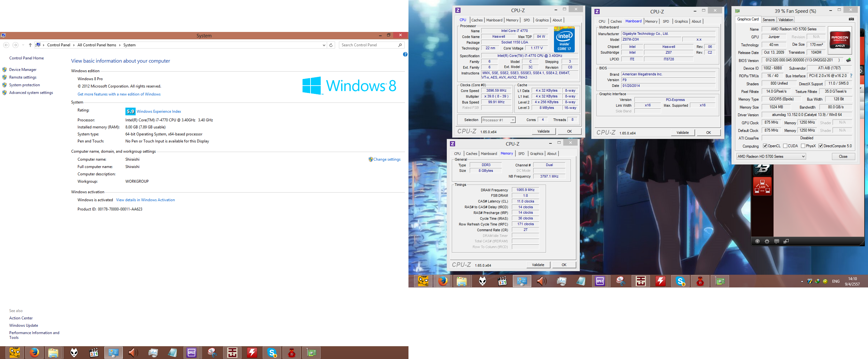This screenshot has width=868, height=359.
Task: Enable the PhysX checkbox
Action: 803,146
